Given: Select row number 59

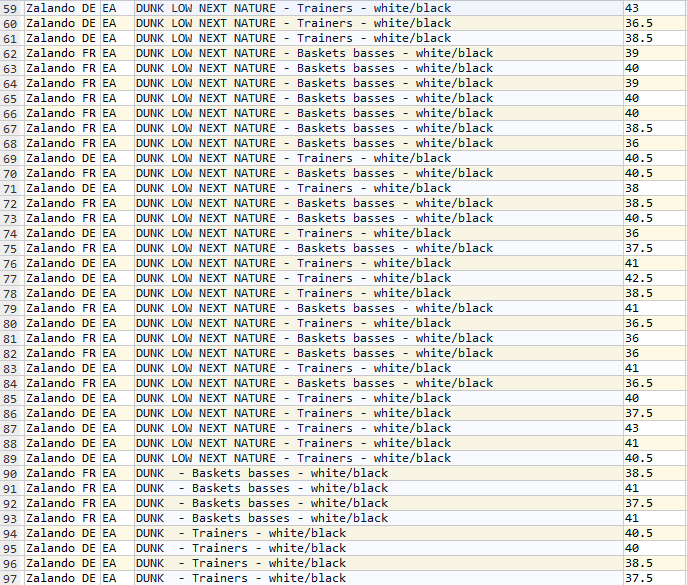Looking at the screenshot, I should coord(12,8).
